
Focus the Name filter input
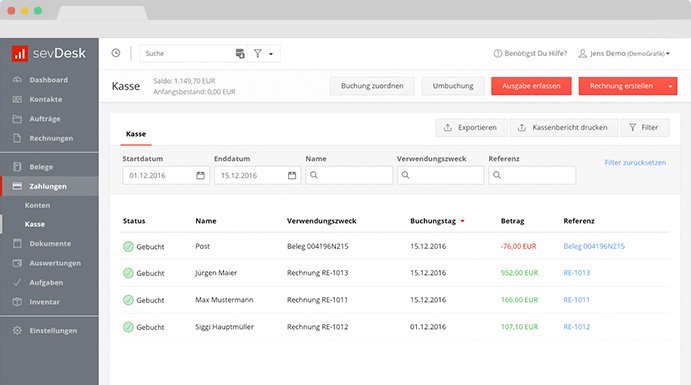click(349, 175)
